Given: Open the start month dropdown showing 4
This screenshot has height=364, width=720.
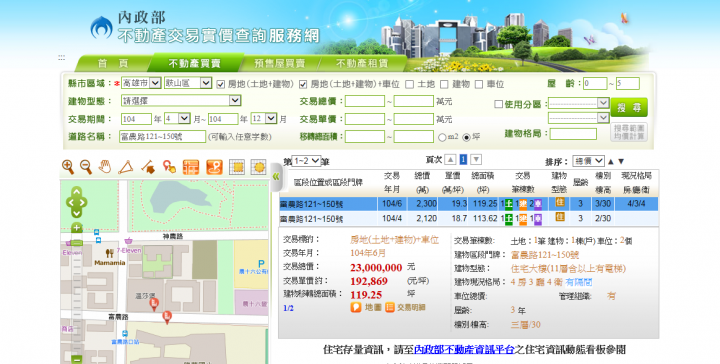Looking at the screenshot, I should (x=177, y=119).
